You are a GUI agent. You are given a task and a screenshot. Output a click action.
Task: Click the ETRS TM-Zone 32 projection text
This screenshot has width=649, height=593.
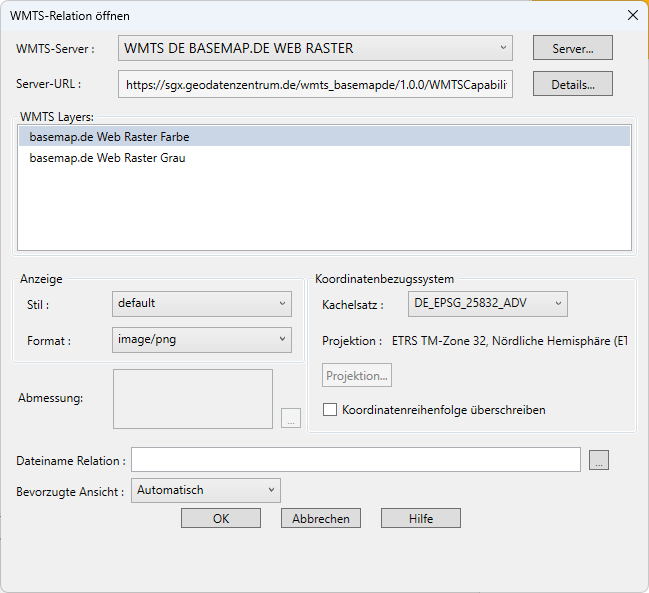click(x=510, y=341)
